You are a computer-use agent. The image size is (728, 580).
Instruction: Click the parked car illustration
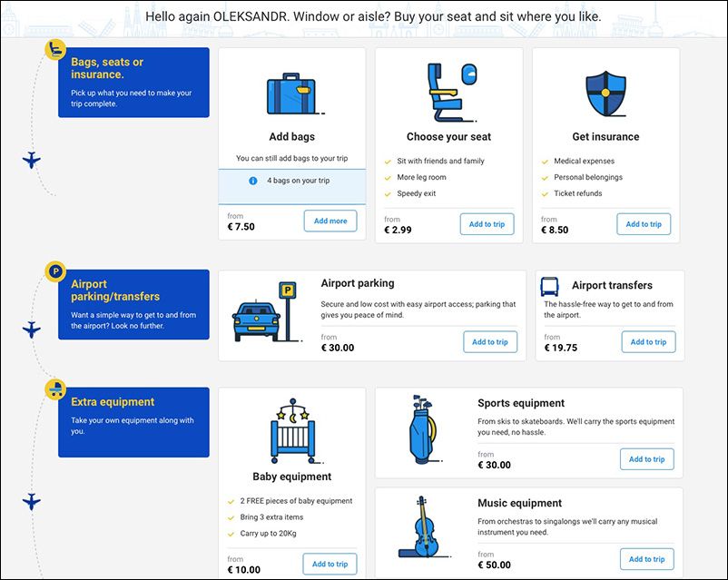pos(267,312)
